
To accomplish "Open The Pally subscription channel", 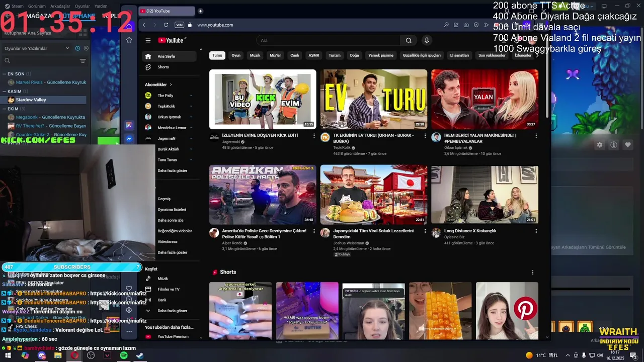I will click(170, 96).
